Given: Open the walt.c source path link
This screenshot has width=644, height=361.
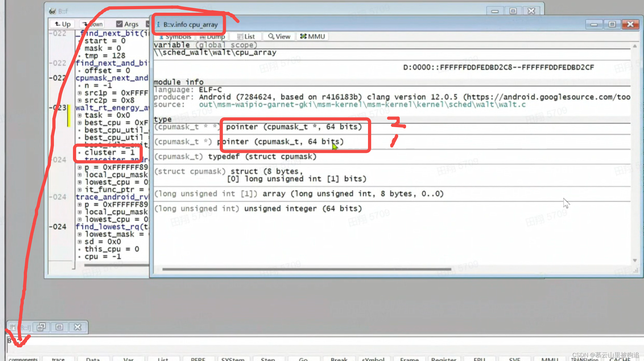Looking at the screenshot, I should pos(362,104).
